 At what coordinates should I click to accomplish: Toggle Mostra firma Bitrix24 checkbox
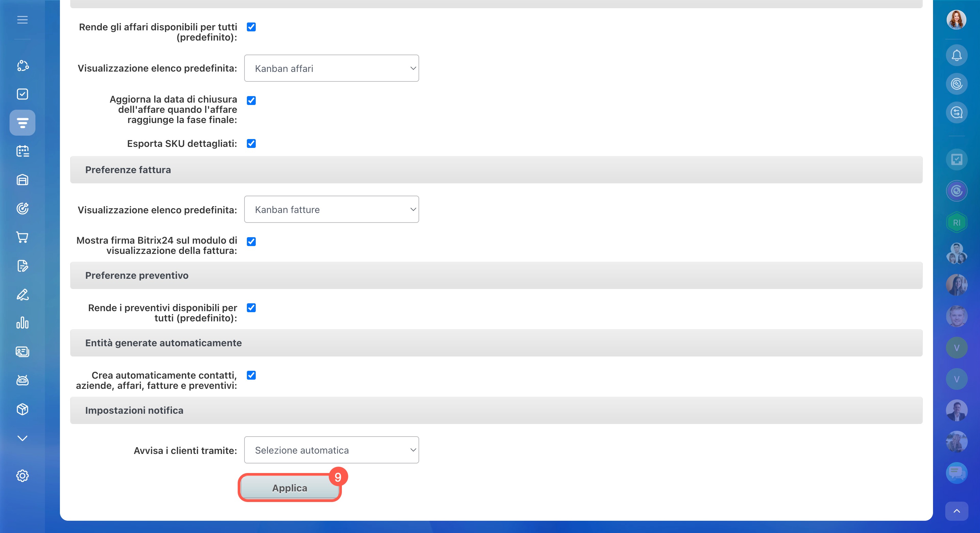(x=251, y=242)
